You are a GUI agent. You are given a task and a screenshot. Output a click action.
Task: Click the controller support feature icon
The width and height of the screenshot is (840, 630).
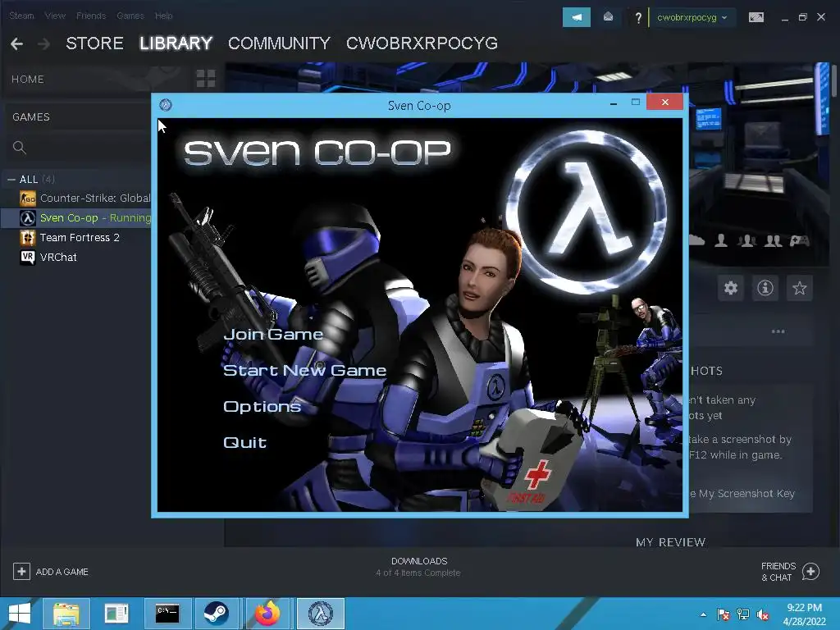coord(799,240)
